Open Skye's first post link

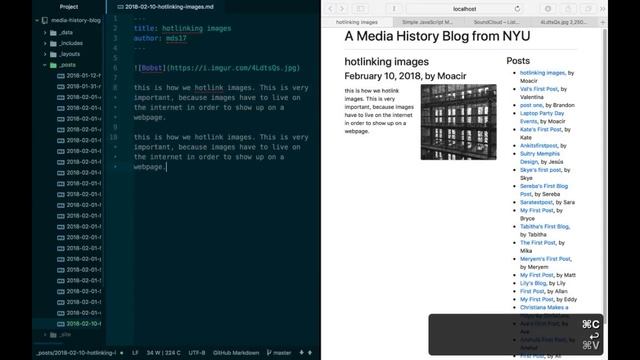(x=540, y=170)
